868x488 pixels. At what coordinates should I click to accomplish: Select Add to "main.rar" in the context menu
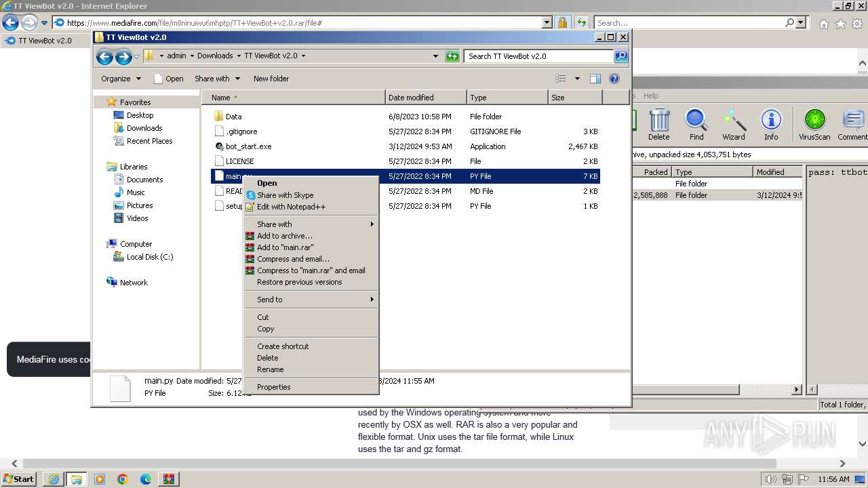click(x=285, y=247)
